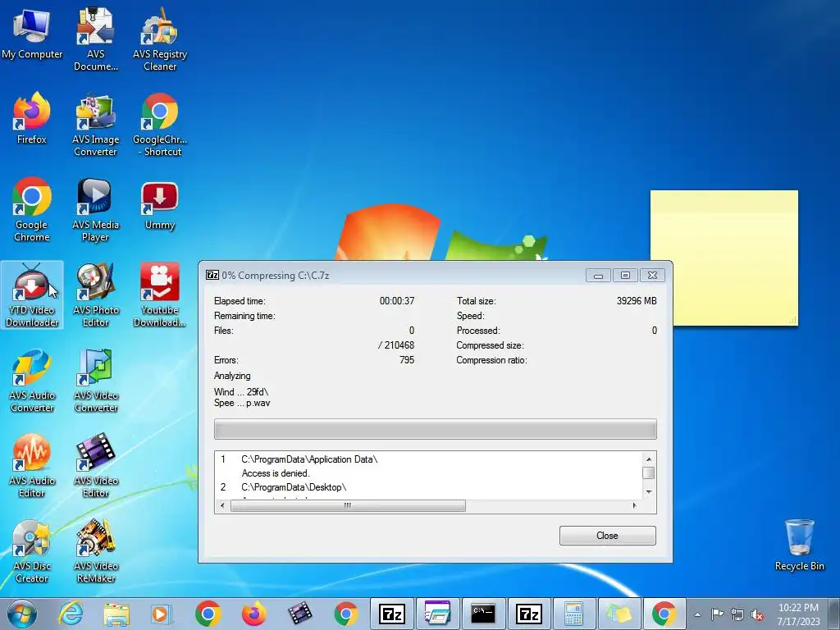The height and width of the screenshot is (630, 840).
Task: Select the 'Access is denied.' message line
Action: point(276,473)
